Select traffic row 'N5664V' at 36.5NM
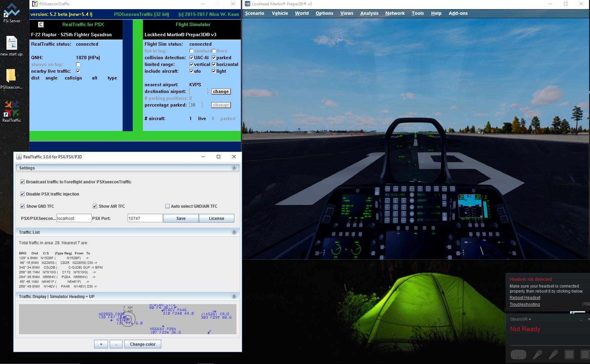This screenshot has height=364, width=590. pyautogui.click(x=57, y=277)
